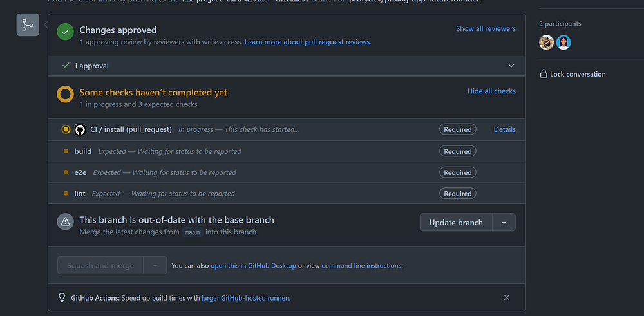Click Hide all checks link
Image resolution: width=644 pixels, height=316 pixels.
[x=491, y=91]
